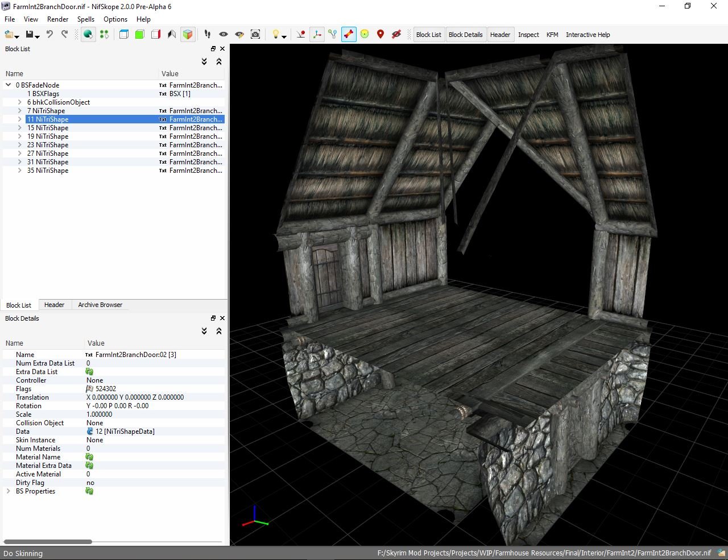Click the Extra Data List refresh icon
728x560 pixels.
pos(89,372)
